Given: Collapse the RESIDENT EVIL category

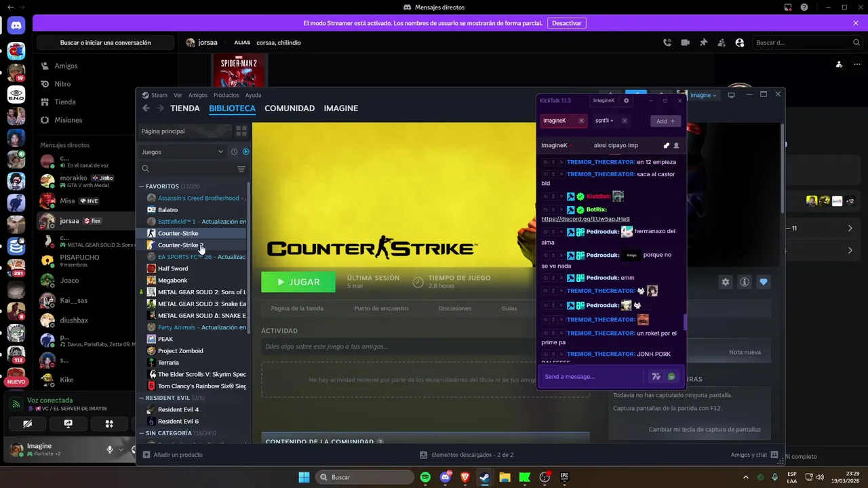Looking at the screenshot, I should click(142, 398).
